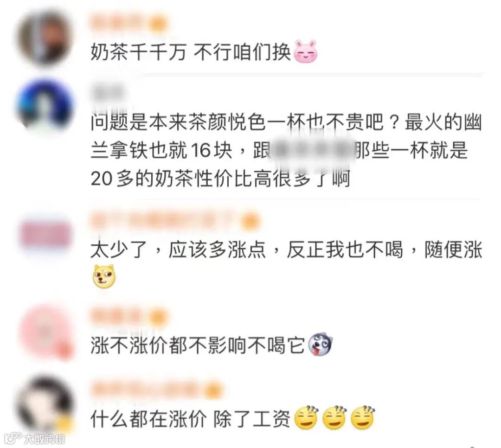Click the pink bunny emoji in first comment
Viewport: 501px width, 448px height.
306,51
